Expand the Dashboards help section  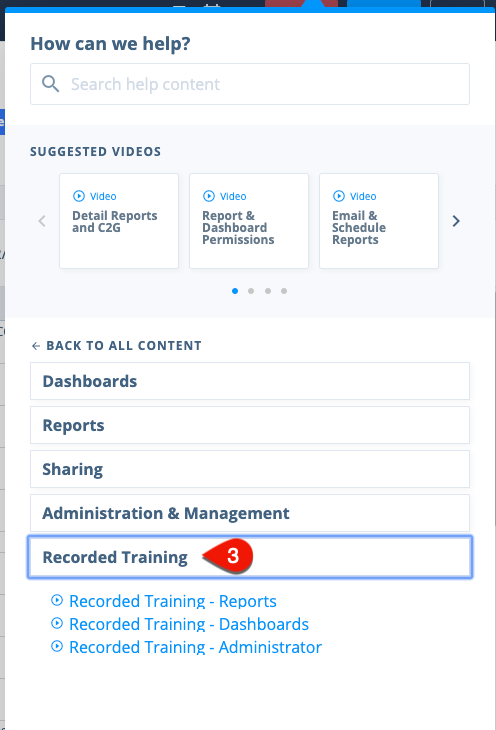click(x=250, y=381)
